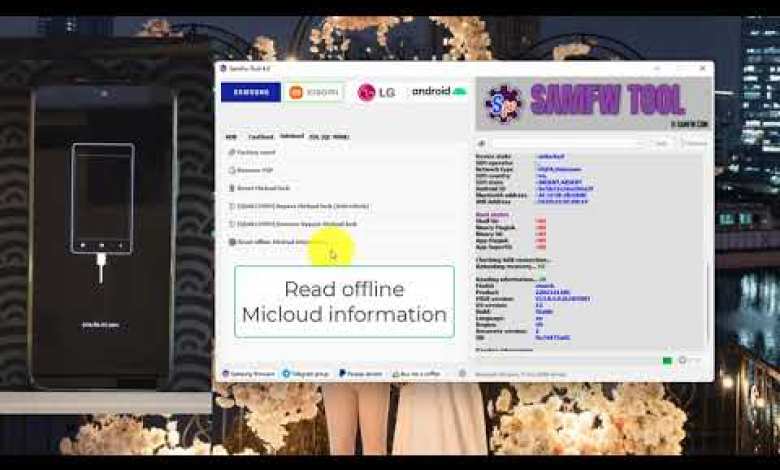Click the Paypal icon in footer

pyautogui.click(x=342, y=374)
